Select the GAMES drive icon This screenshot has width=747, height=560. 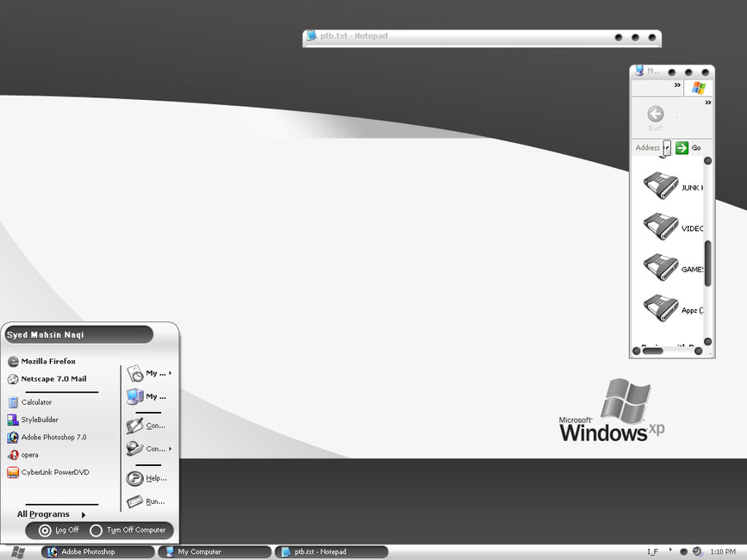click(x=661, y=267)
